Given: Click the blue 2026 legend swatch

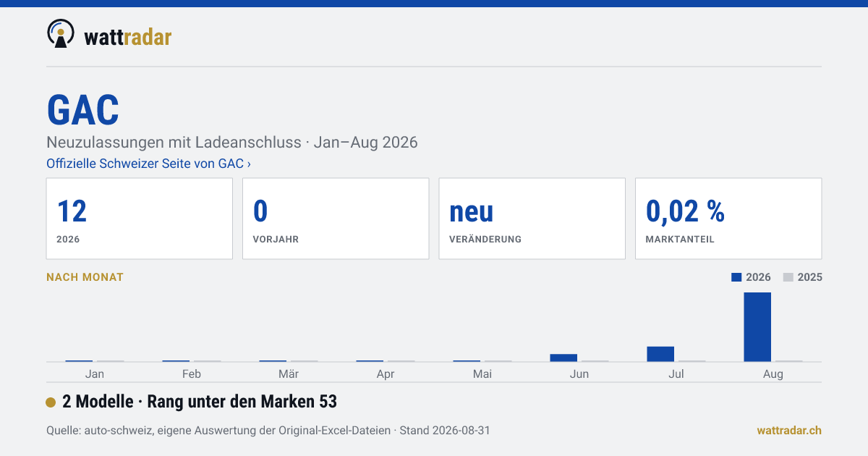Looking at the screenshot, I should point(736,277).
